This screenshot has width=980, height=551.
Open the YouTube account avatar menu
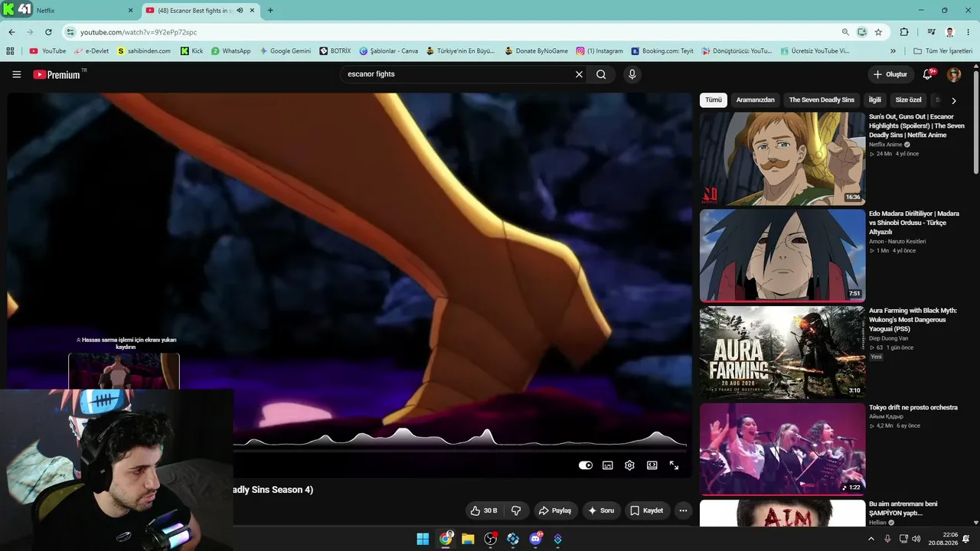click(x=954, y=74)
